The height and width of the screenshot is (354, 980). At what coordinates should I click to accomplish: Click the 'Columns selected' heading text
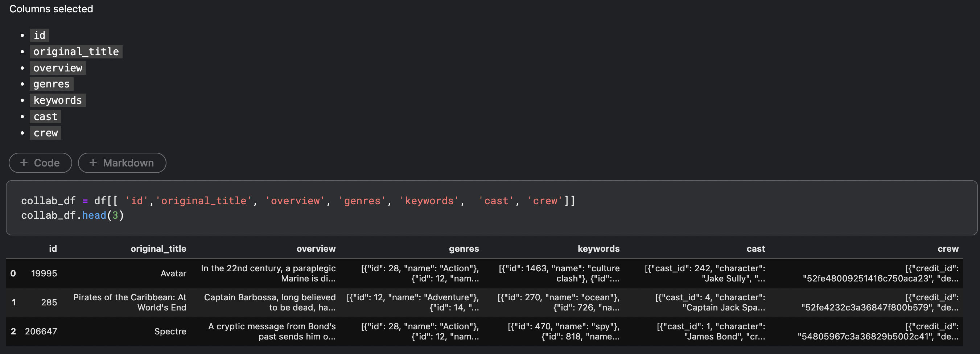point(51,9)
